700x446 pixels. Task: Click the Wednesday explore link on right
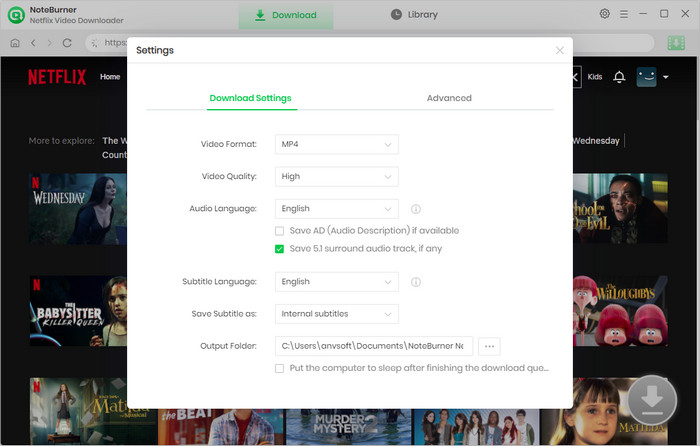(596, 141)
